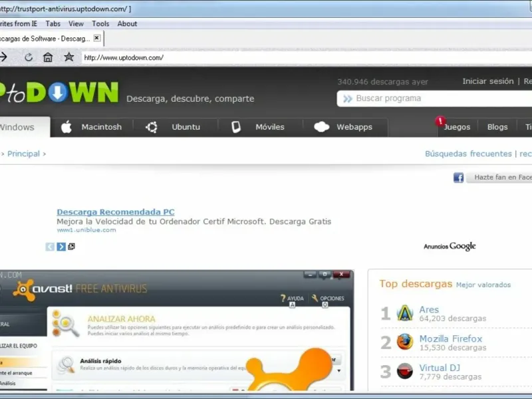Open Búsquedas frecuentes link

click(468, 154)
